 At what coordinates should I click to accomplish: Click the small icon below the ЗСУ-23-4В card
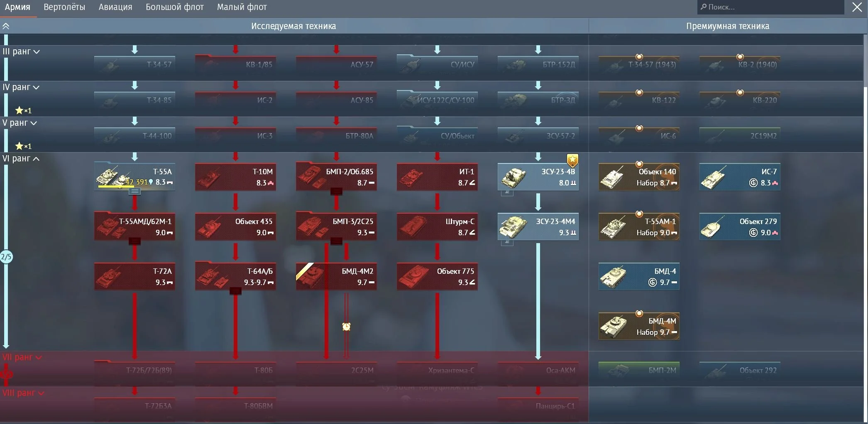pyautogui.click(x=507, y=192)
